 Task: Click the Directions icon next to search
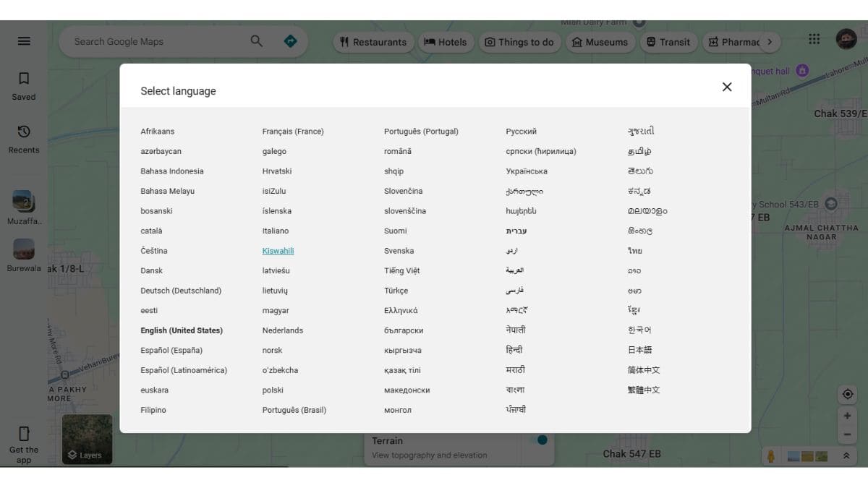click(291, 41)
